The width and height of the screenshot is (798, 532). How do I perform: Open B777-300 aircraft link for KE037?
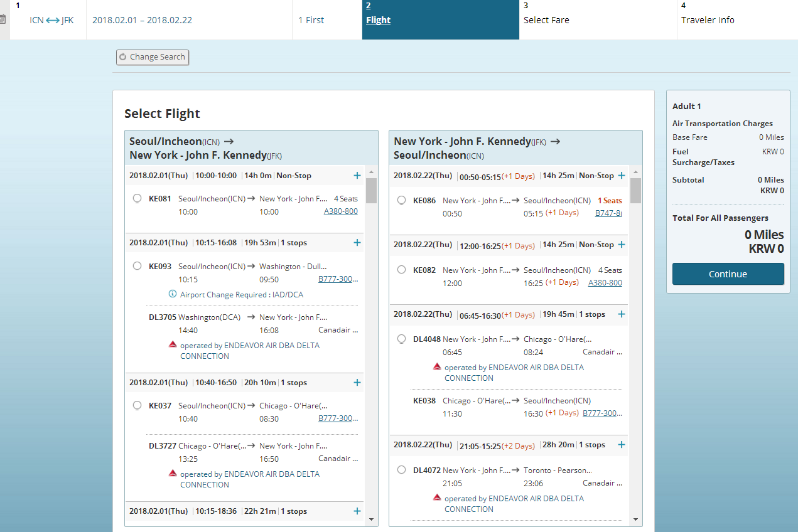pyautogui.click(x=338, y=418)
